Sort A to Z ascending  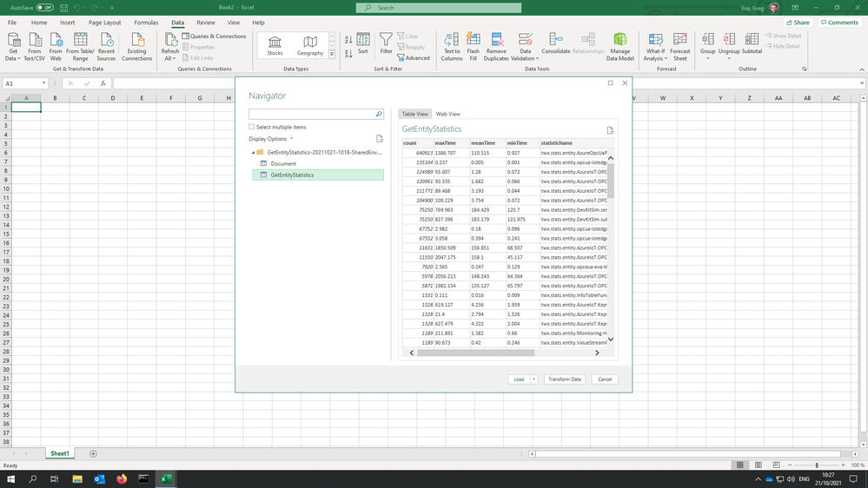348,40
